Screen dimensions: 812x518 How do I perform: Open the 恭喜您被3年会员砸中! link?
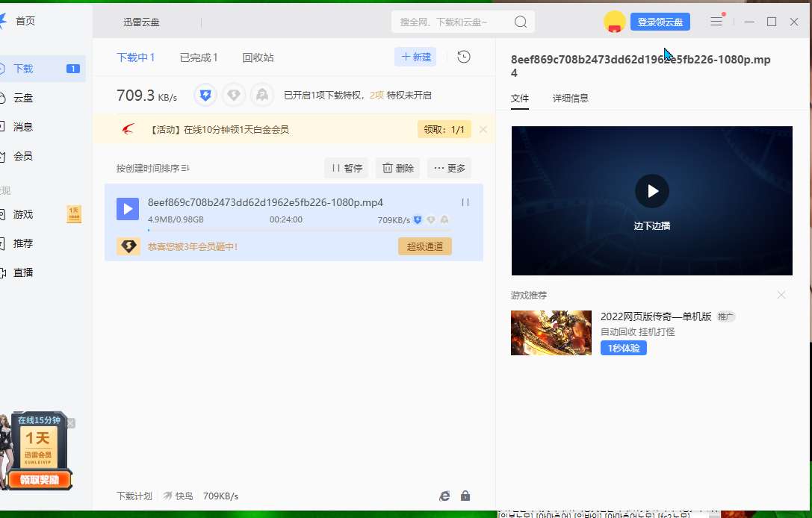coord(193,247)
